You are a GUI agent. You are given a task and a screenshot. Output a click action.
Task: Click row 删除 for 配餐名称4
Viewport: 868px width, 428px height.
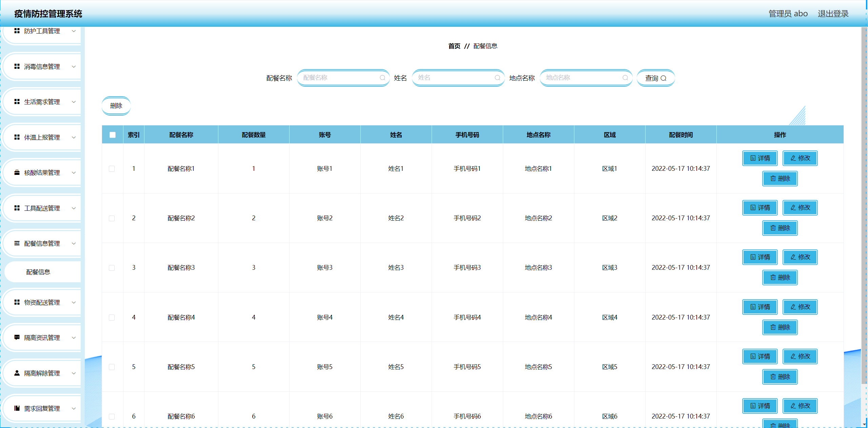point(780,327)
